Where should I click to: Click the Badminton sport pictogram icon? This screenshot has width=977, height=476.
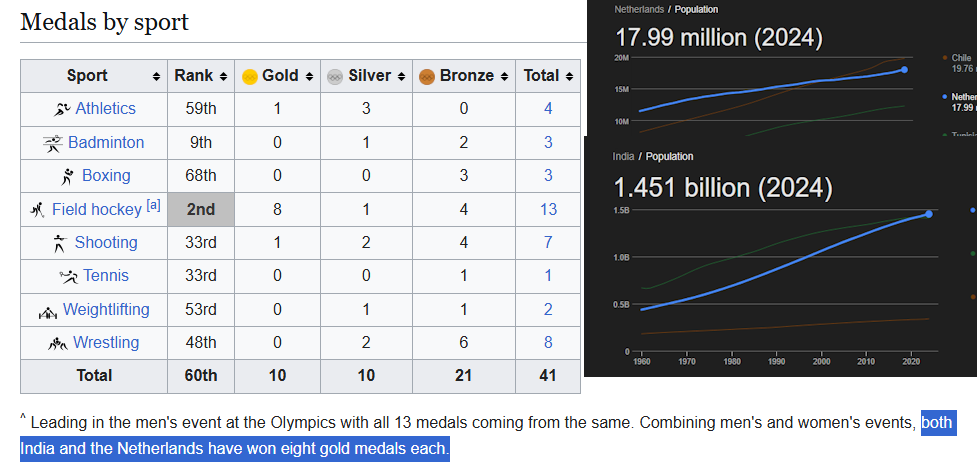(x=53, y=143)
